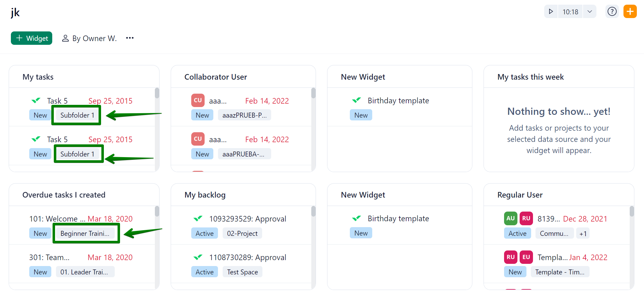Add a new Widget
The image size is (644, 299).
32,38
